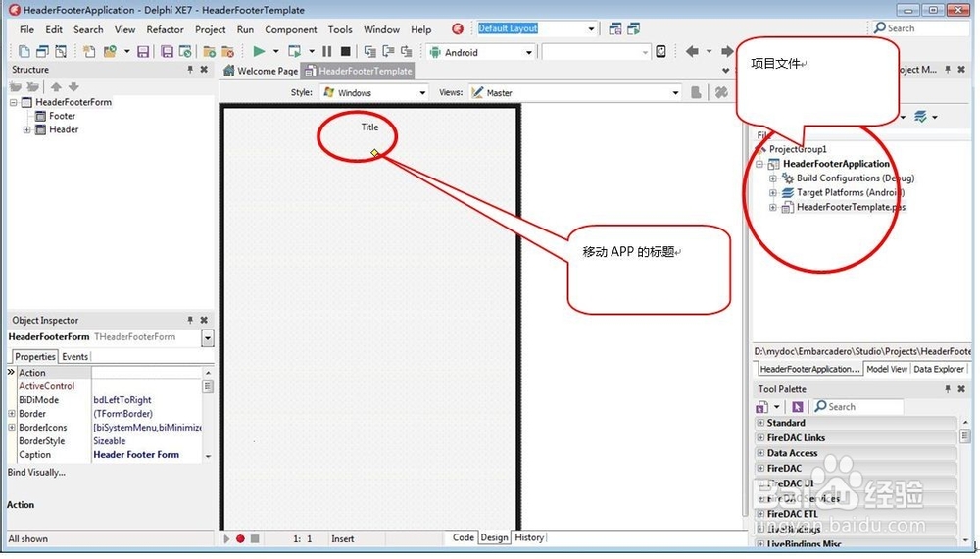The height and width of the screenshot is (559, 980).
Task: Click the macro play button in status bar
Action: pos(226,538)
